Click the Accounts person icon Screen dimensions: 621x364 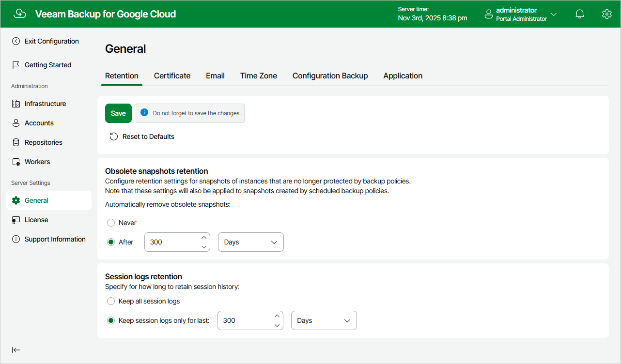click(x=16, y=123)
